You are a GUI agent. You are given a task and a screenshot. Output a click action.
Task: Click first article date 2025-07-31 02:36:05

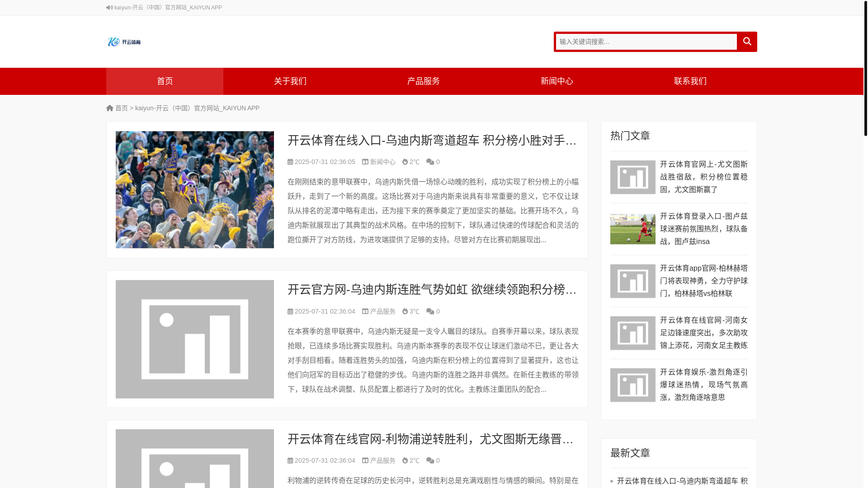pos(325,162)
